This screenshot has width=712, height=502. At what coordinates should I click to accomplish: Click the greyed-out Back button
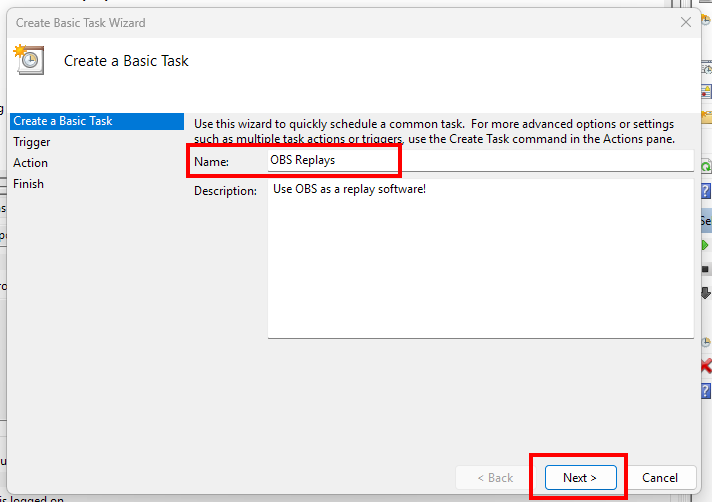click(495, 477)
